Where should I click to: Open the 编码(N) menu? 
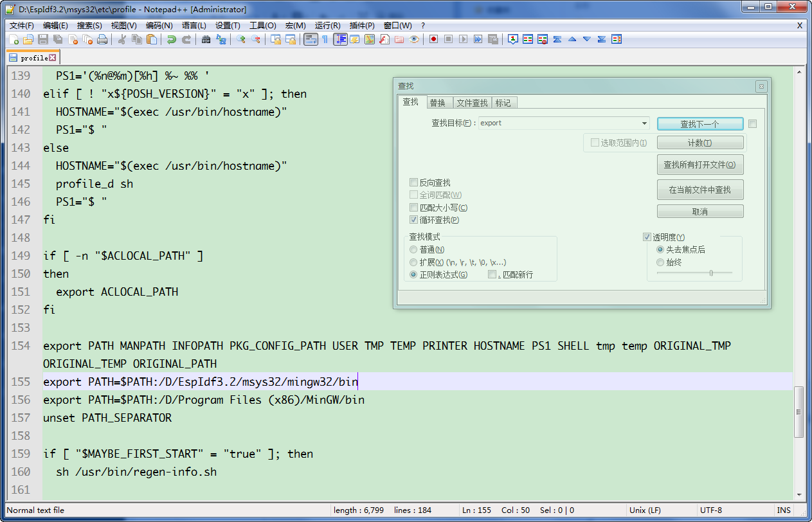[159, 25]
